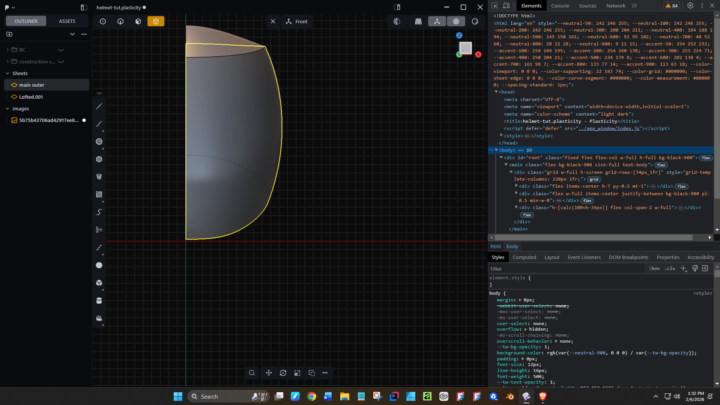
Task: Click the trim/bucket tool icon
Action: tap(99, 177)
